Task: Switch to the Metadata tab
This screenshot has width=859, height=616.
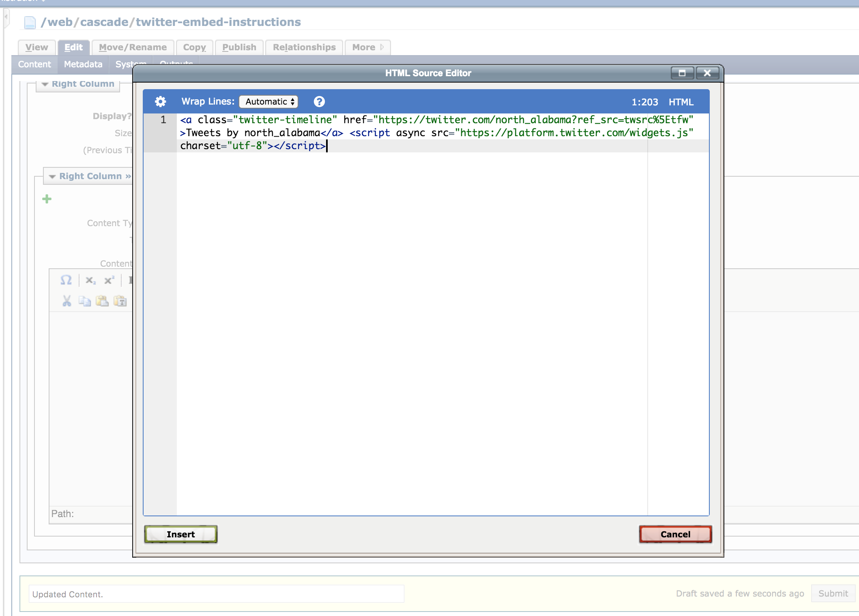Action: click(82, 64)
